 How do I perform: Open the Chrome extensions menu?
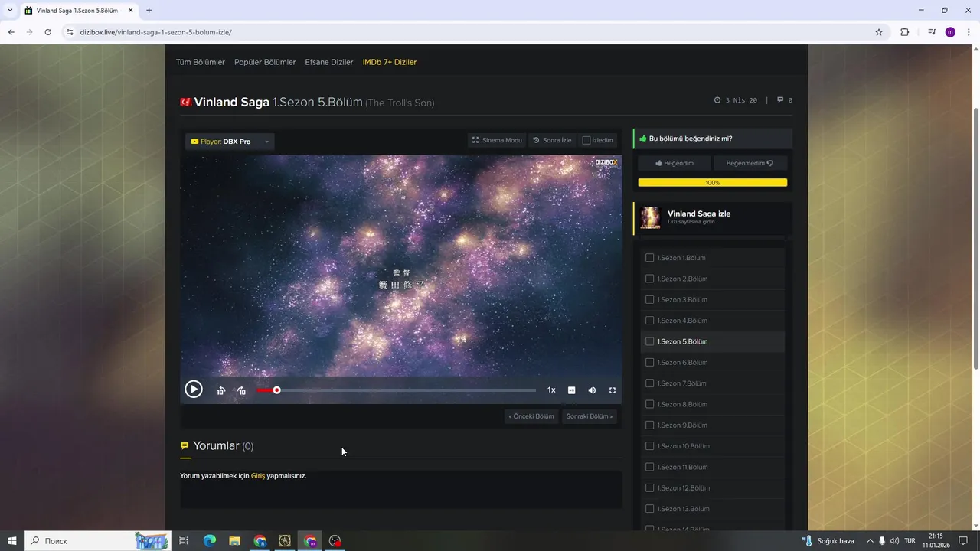(904, 32)
